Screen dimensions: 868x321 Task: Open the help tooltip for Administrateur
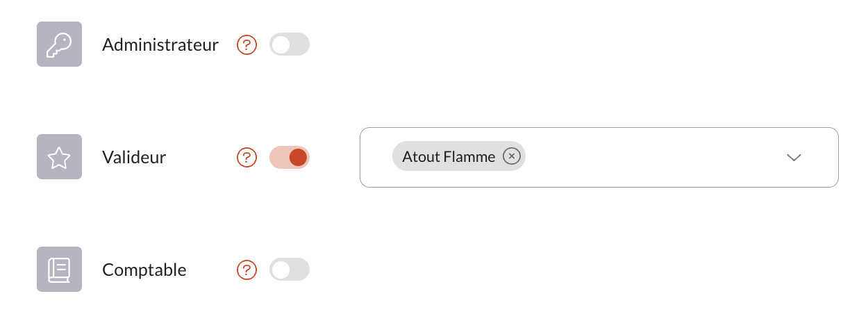tap(247, 44)
